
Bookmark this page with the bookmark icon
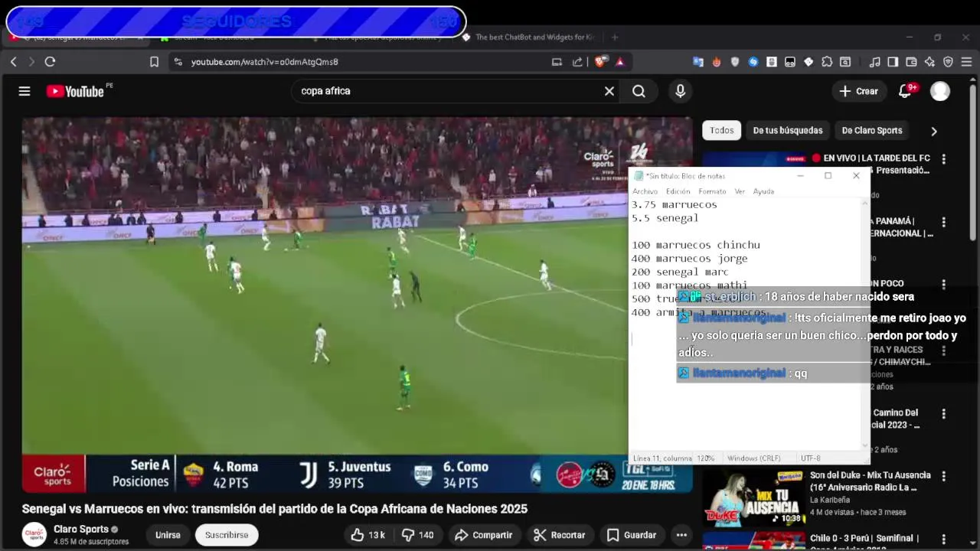pos(154,62)
